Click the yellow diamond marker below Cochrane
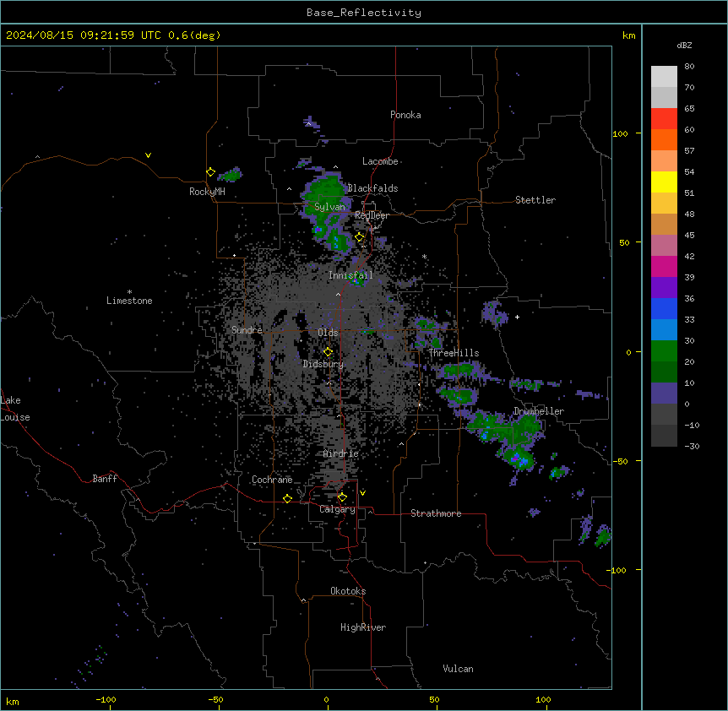The height and width of the screenshot is (711, 728). tap(287, 498)
